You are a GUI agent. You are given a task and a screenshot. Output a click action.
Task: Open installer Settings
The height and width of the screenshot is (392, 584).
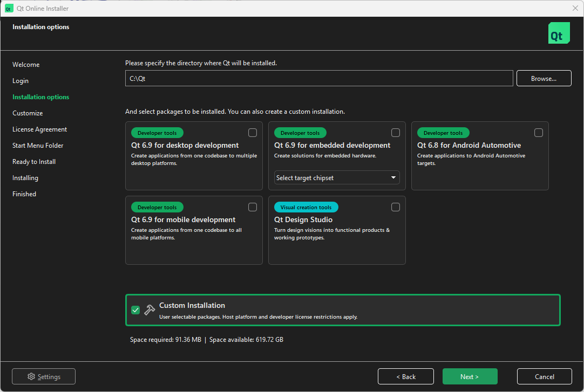[44, 376]
